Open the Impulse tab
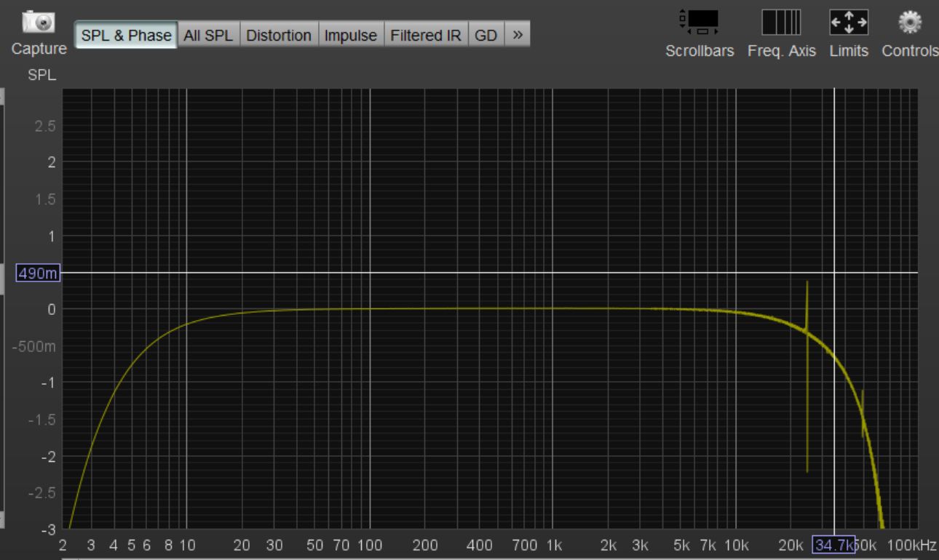 click(x=351, y=35)
